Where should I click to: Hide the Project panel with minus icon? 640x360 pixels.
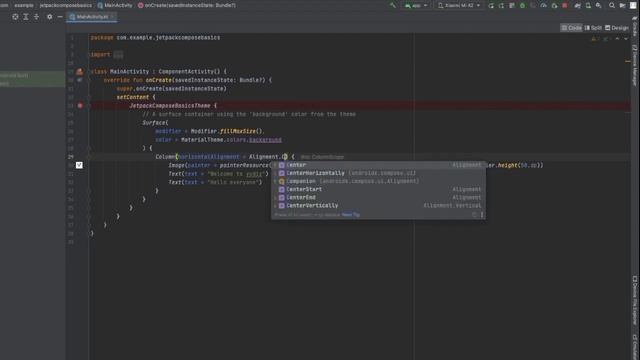[x=60, y=17]
